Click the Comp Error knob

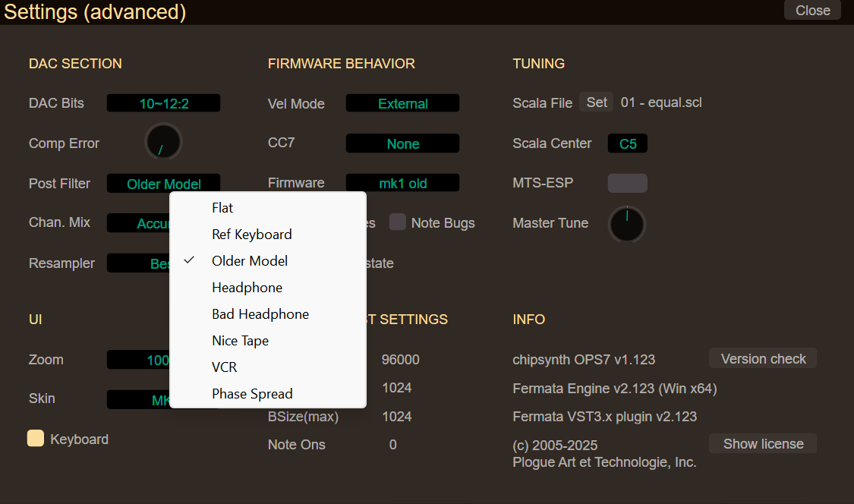(x=163, y=142)
